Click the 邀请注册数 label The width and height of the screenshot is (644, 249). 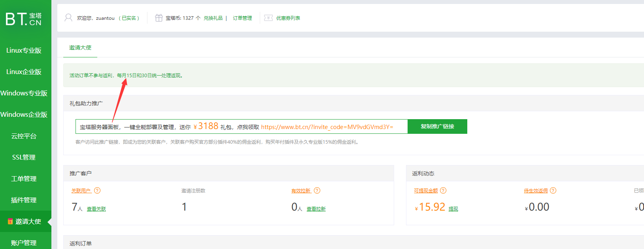[x=193, y=191]
